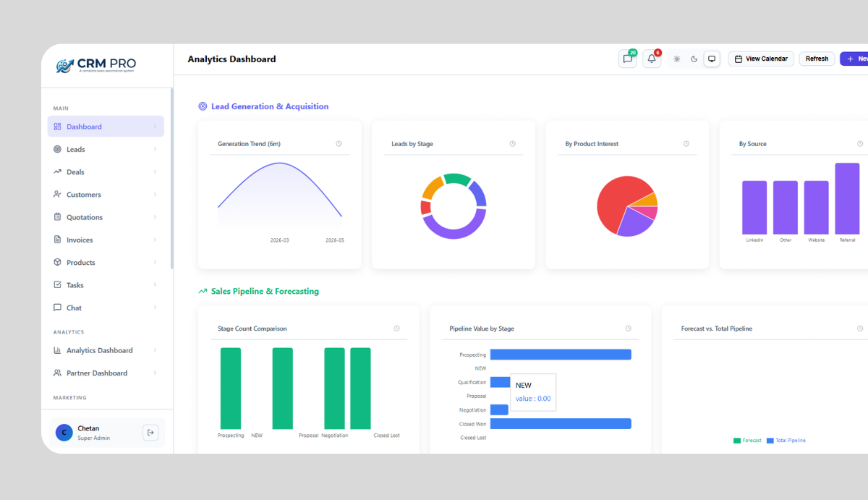
Task: Expand the Chat chevron
Action: pos(155,308)
